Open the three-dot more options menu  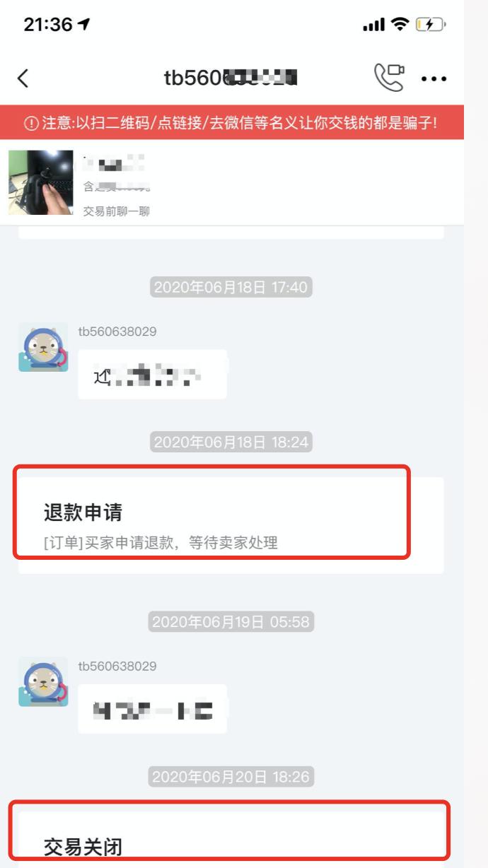click(x=434, y=79)
